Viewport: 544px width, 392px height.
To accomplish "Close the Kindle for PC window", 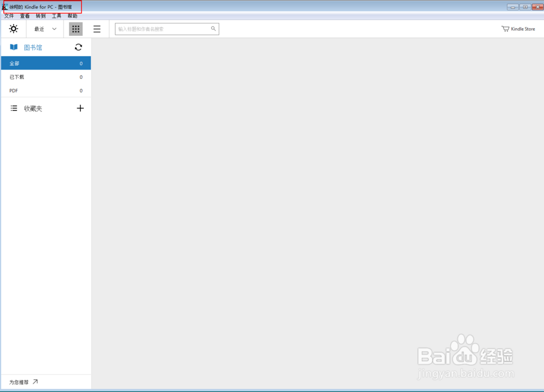I will 538,7.
